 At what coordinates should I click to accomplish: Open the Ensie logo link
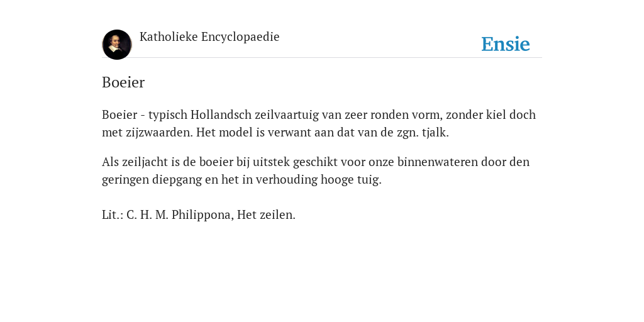point(506,44)
